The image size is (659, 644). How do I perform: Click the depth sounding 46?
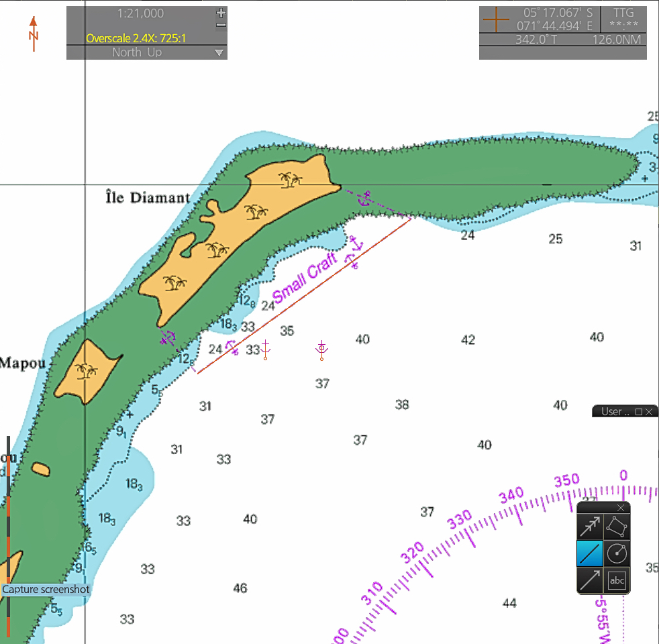tap(240, 588)
